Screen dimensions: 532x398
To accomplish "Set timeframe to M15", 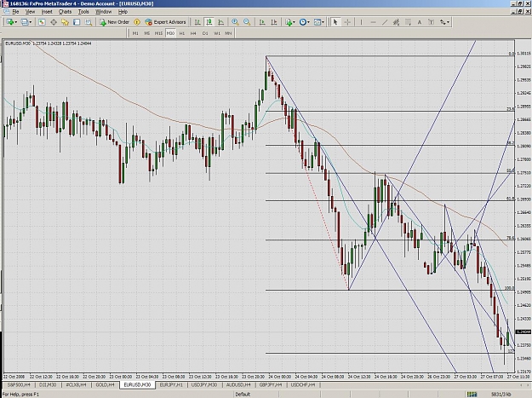I will coord(158,33).
